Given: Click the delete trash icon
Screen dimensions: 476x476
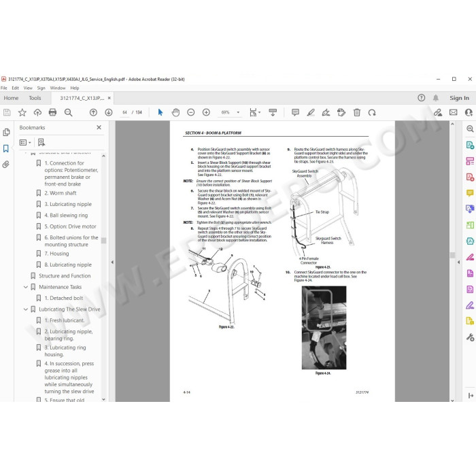Looking at the screenshot, I should point(357,113).
